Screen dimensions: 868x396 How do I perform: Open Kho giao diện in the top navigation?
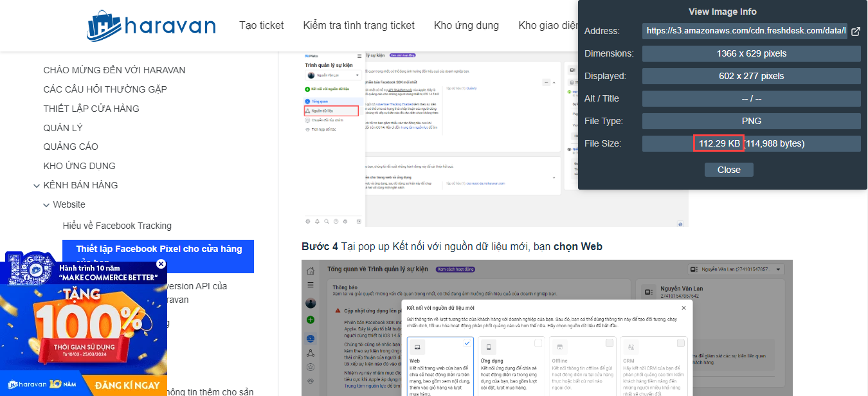click(548, 26)
